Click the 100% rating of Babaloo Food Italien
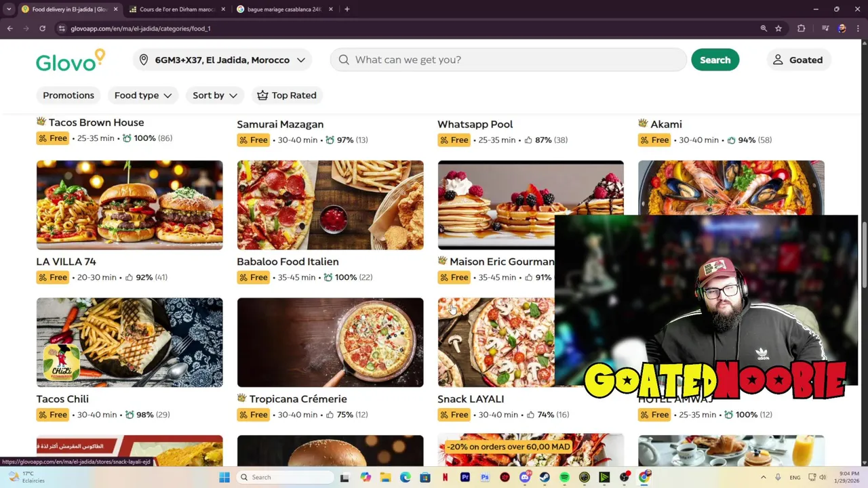 coord(345,277)
